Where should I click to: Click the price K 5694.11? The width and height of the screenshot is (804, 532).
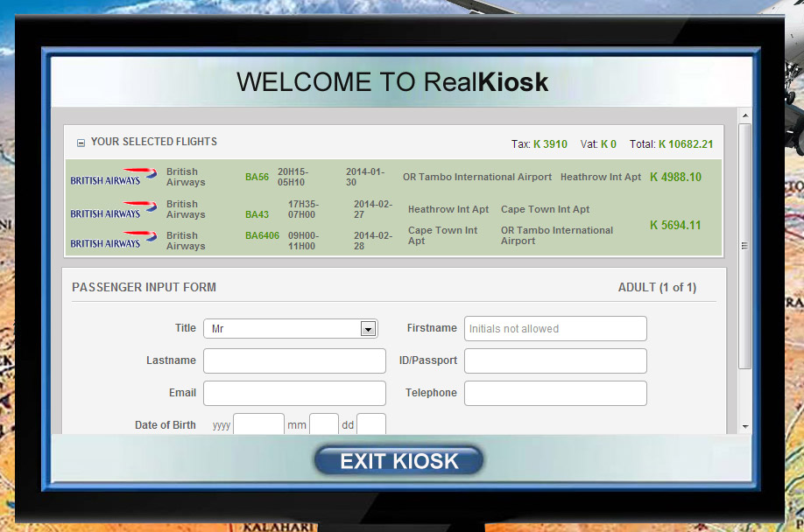click(674, 225)
